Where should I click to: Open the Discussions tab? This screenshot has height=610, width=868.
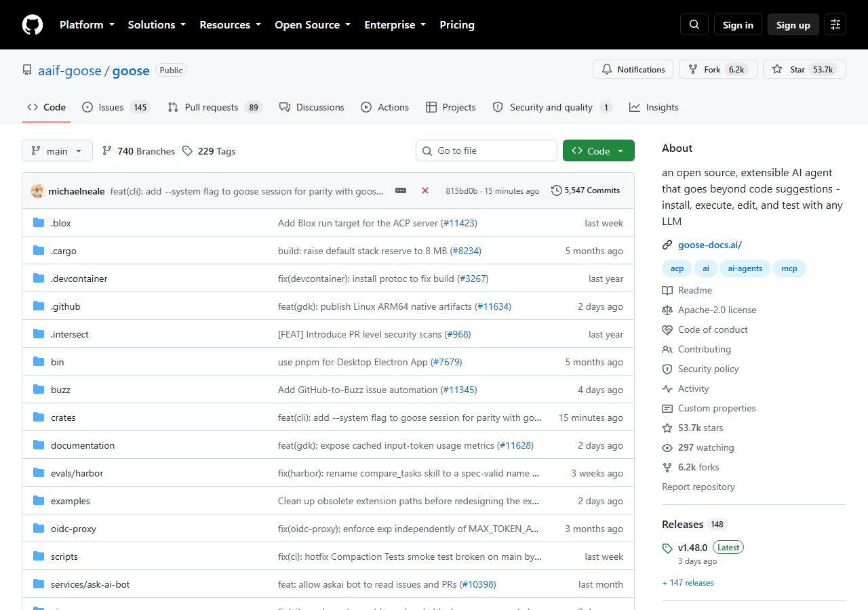(x=311, y=107)
